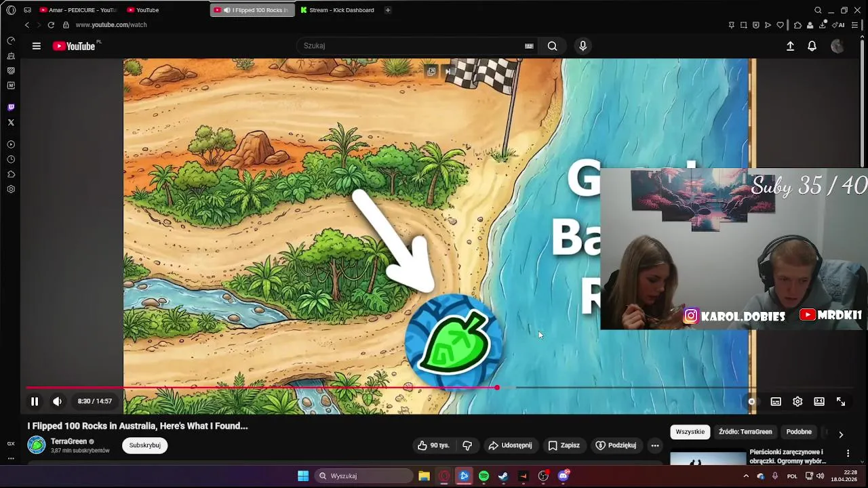Go to the YouTube home logo
The image size is (868, 488).
[x=74, y=46]
